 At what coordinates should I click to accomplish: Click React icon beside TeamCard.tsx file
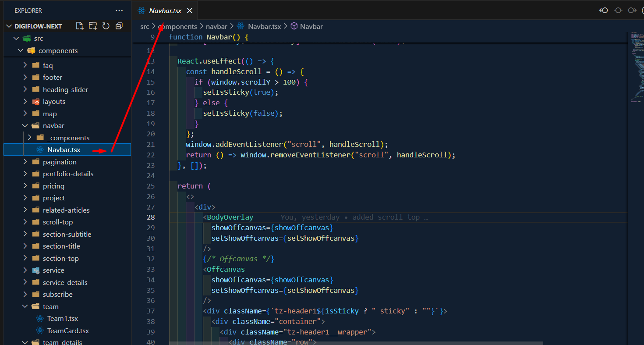[x=40, y=331]
